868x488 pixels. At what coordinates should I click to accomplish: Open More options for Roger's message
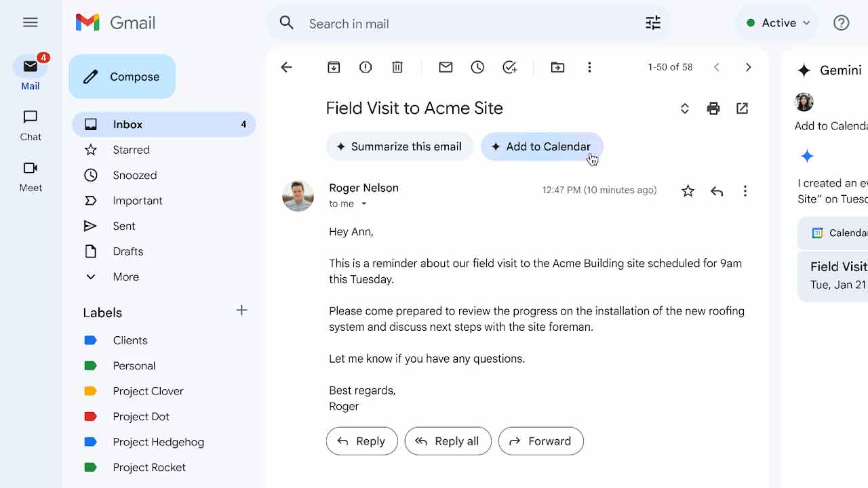pyautogui.click(x=745, y=191)
